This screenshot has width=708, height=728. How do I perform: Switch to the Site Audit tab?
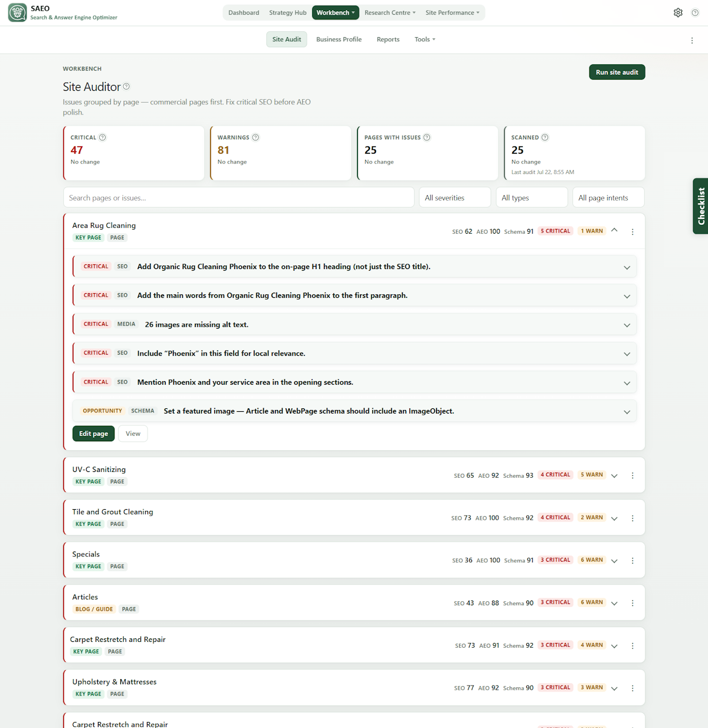(287, 40)
